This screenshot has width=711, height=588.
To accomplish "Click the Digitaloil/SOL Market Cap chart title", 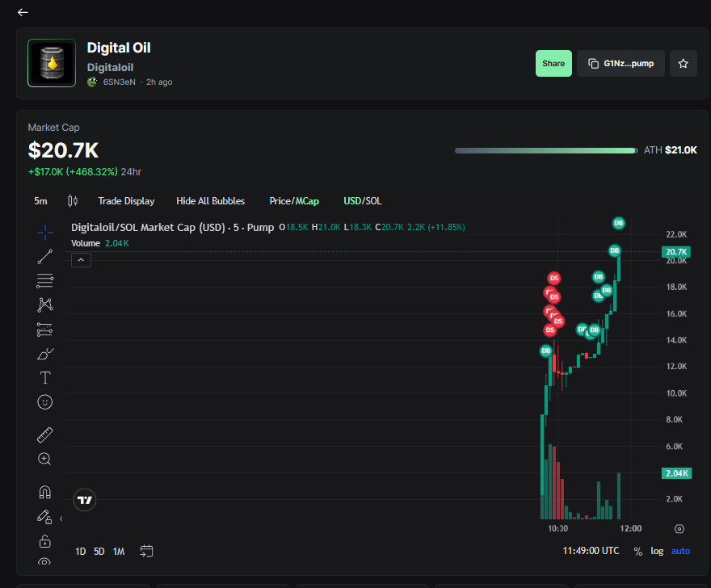I will 172,227.
